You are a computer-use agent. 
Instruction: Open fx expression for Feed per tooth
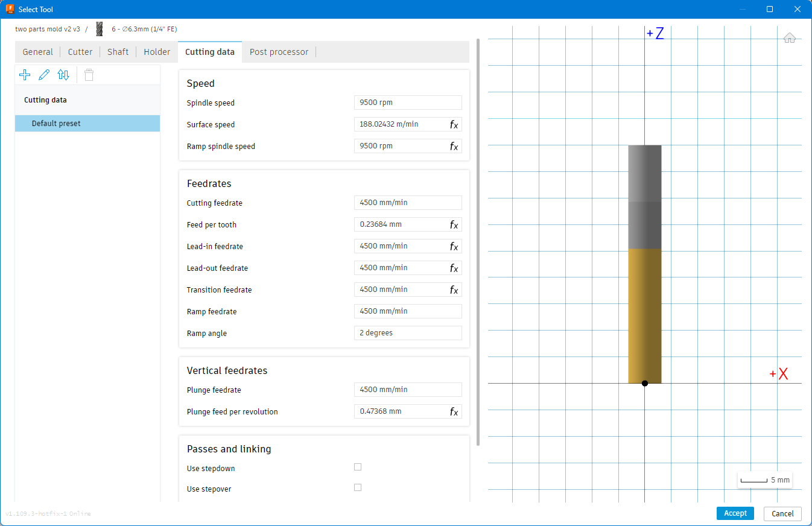(x=454, y=225)
